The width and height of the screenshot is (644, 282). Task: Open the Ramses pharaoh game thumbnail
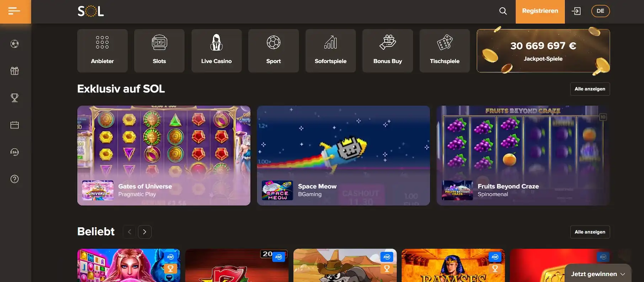tap(453, 265)
